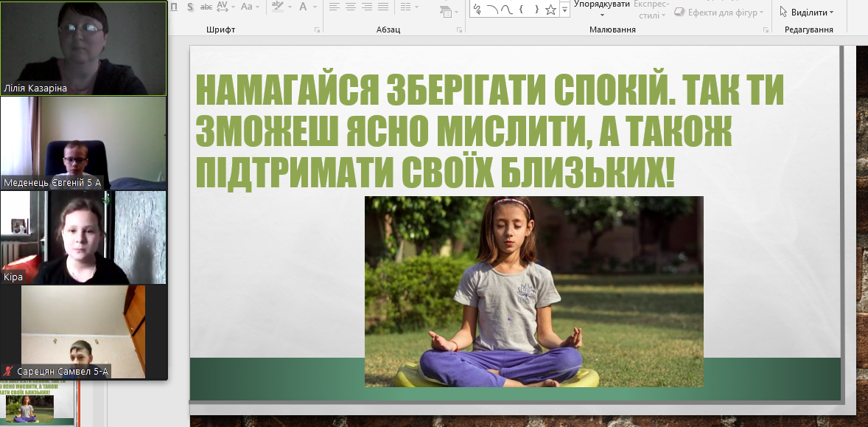This screenshot has height=427, width=868.
Task: Click muted microphone icon beside Сарецян Самвел
Action: click(x=8, y=372)
